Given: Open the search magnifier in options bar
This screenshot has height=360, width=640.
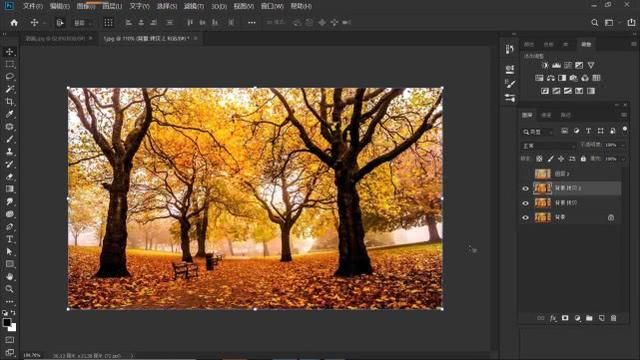Looking at the screenshot, I should point(595,23).
